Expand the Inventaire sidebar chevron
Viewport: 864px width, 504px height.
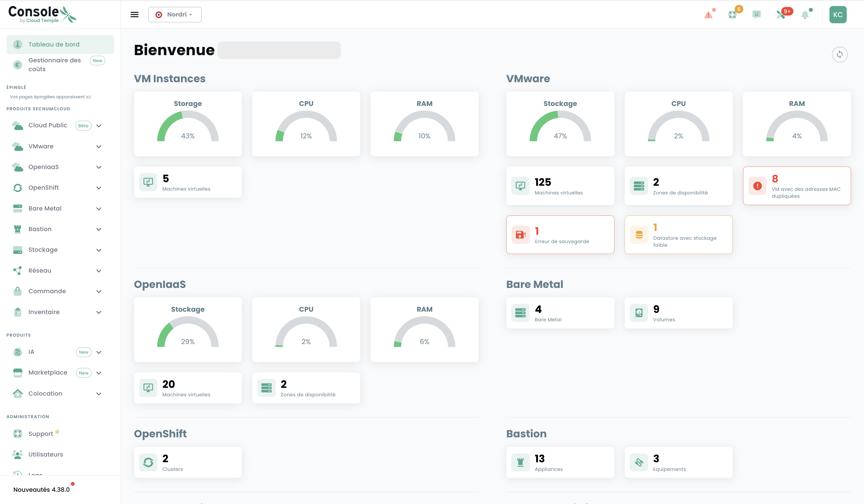point(99,312)
